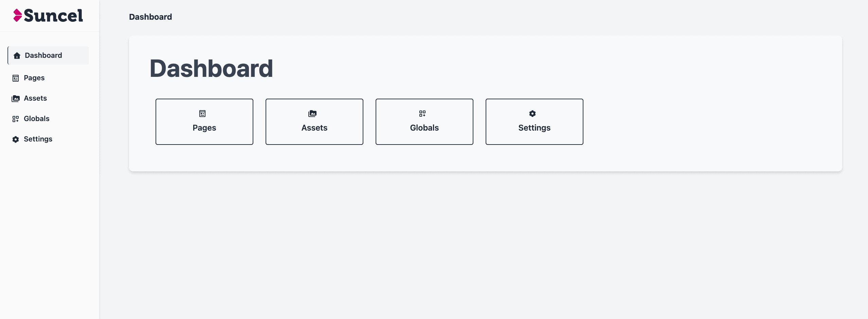The image size is (868, 319).
Task: Open the Globals card label on the dashboard
Action: (x=424, y=128)
